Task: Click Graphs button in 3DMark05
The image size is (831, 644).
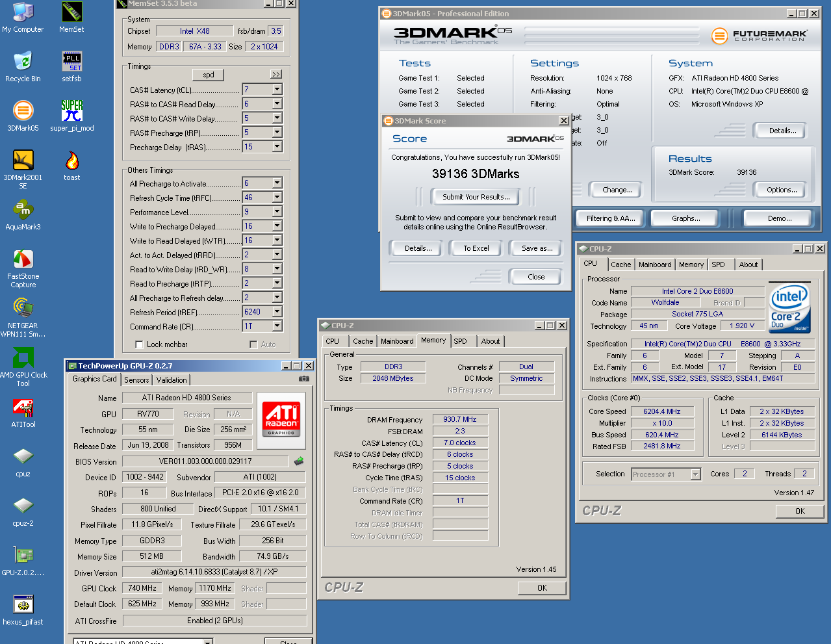Action: point(686,218)
